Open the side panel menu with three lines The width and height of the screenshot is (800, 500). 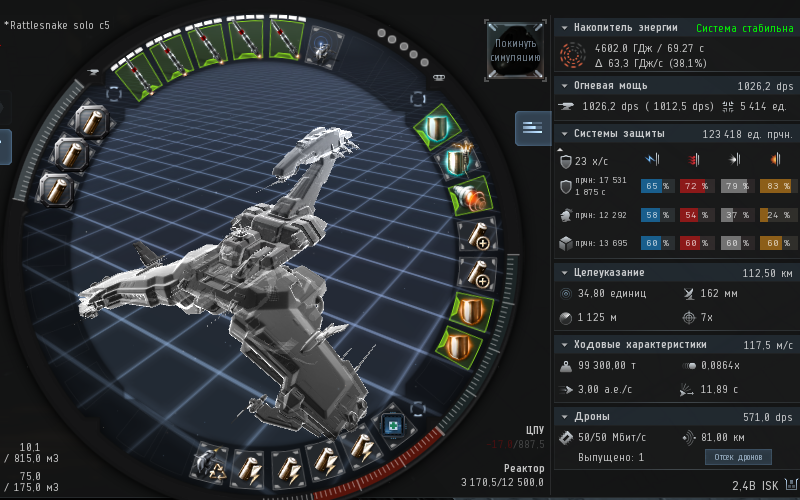[532, 127]
